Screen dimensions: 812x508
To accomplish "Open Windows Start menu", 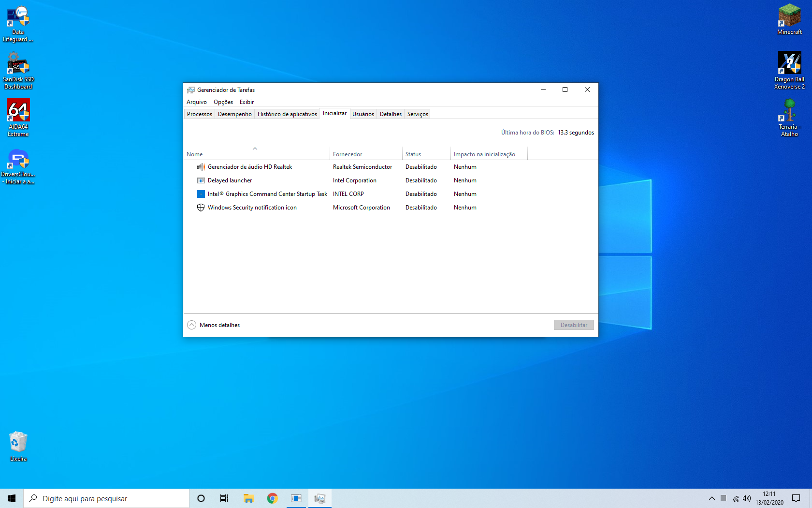I will click(x=12, y=498).
